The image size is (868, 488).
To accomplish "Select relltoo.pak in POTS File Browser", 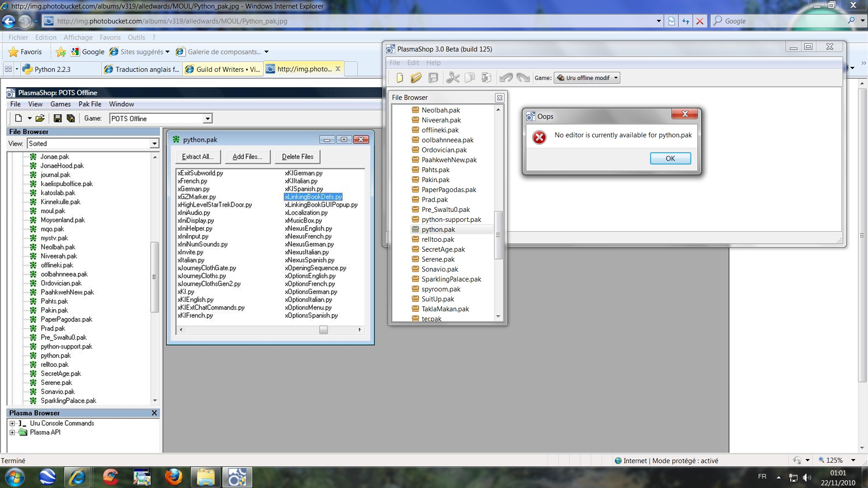I will point(55,365).
